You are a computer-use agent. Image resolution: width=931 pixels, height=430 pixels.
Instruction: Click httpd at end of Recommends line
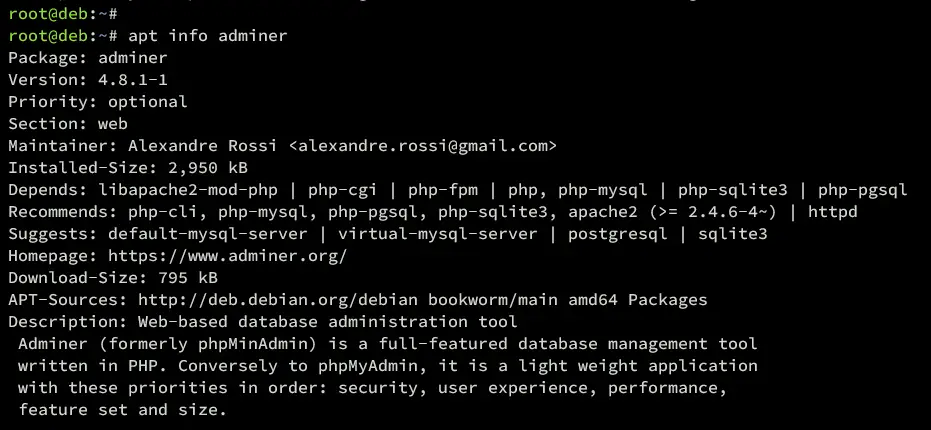click(832, 212)
